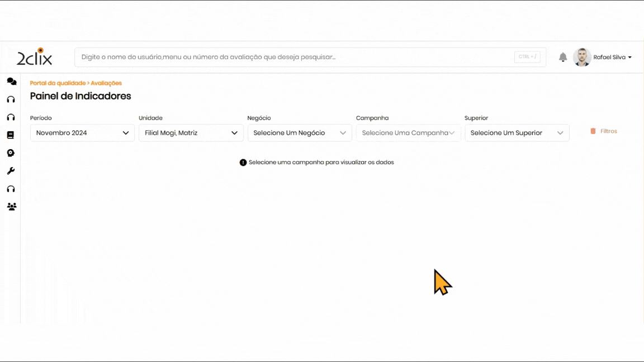Open the Selecione Uma Campanha dropdown

point(408,133)
